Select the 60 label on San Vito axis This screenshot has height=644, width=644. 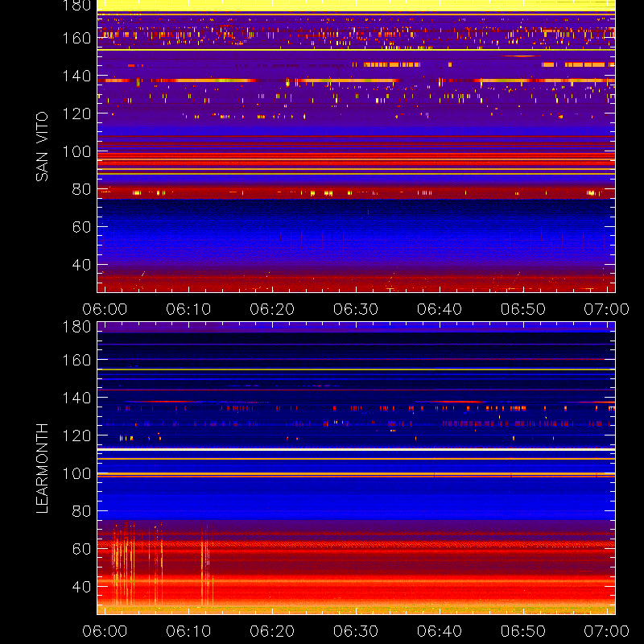click(x=81, y=227)
